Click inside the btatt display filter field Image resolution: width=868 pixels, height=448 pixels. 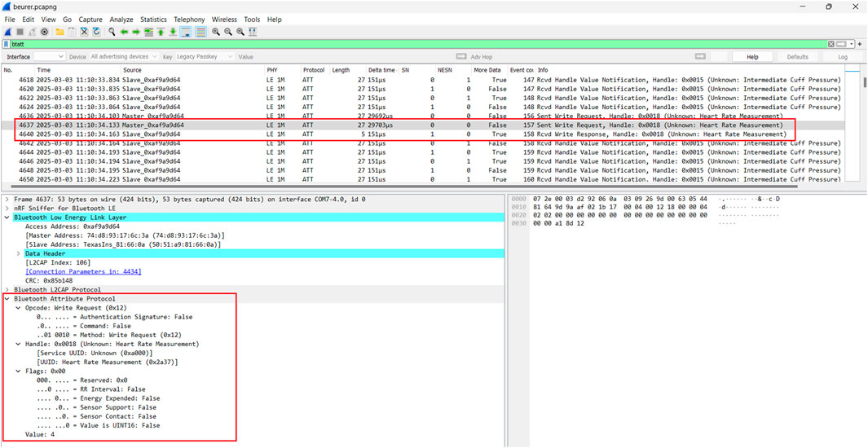coord(408,44)
